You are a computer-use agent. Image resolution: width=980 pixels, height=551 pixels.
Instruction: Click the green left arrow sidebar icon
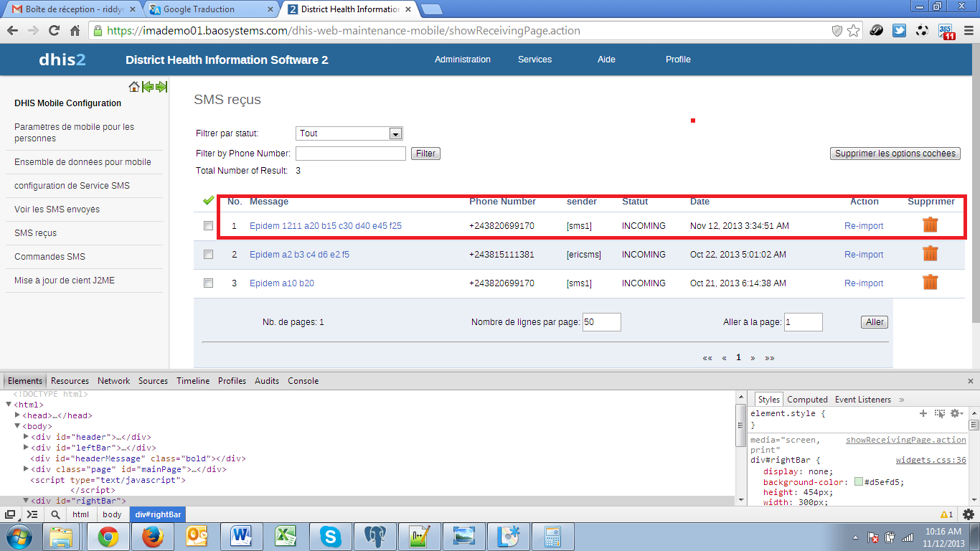147,87
